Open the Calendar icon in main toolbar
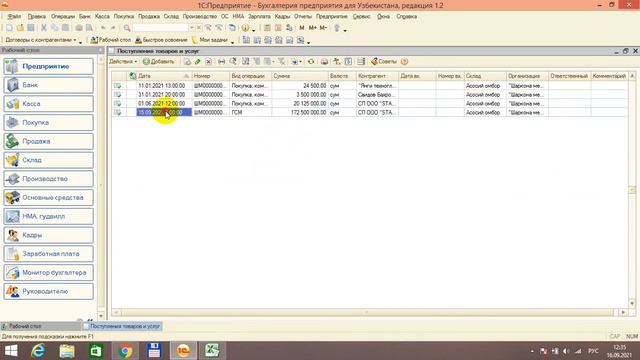This screenshot has height=360, width=640. (x=278, y=28)
